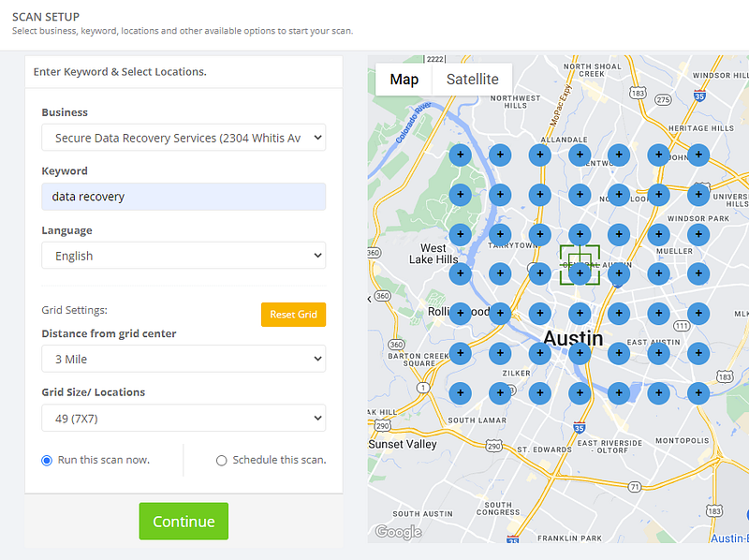Click the Business dropdown arrow chevron
This screenshot has width=749, height=560.
point(317,138)
